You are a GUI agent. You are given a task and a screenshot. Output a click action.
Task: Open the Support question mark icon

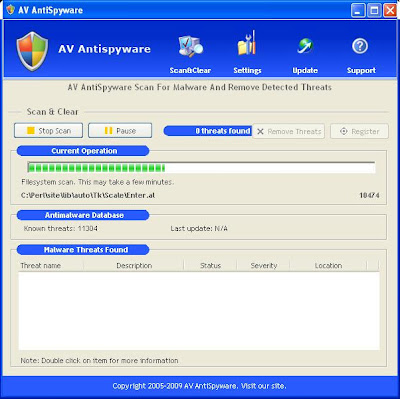(x=360, y=46)
